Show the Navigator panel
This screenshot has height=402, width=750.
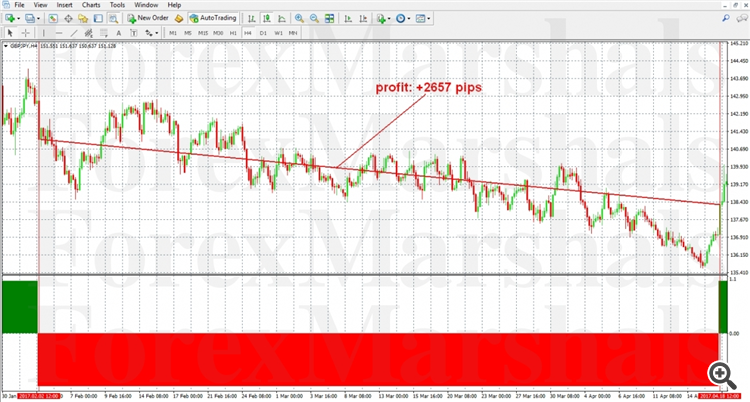(83, 19)
